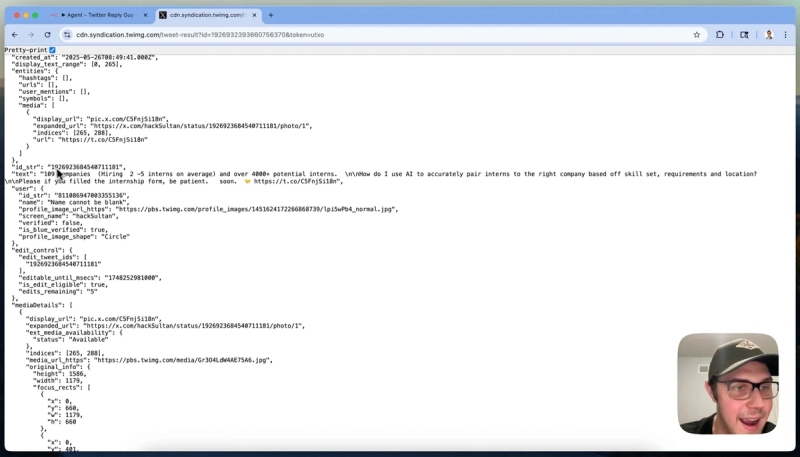Click the "w": 1179 line

(x=65, y=415)
